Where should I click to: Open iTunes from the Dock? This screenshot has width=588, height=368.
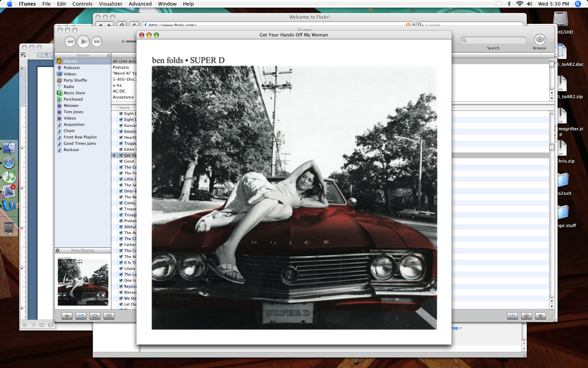click(x=9, y=177)
